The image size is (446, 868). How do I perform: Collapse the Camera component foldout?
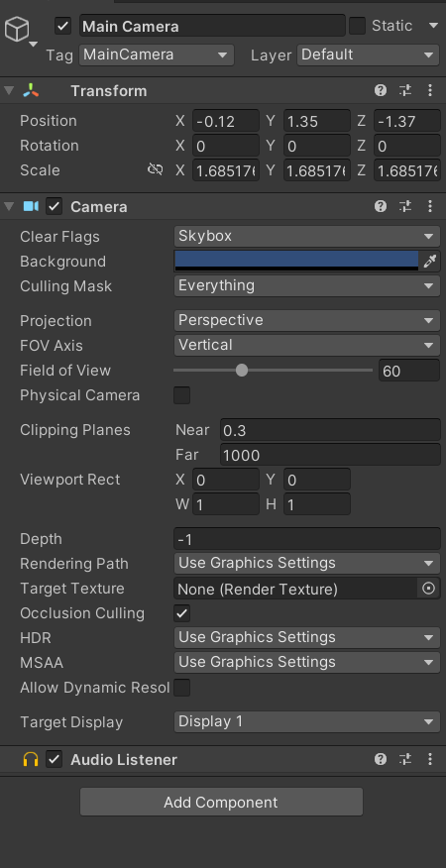[9, 206]
